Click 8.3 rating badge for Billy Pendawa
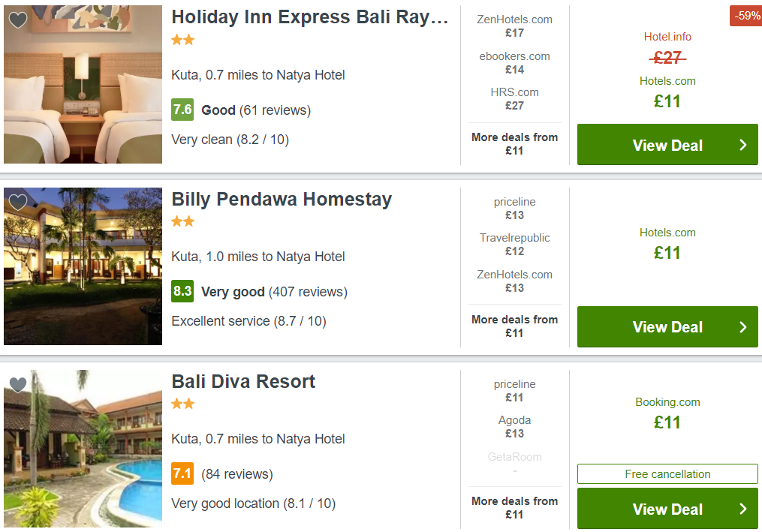Viewport: 762px width, 532px height. pos(182,291)
